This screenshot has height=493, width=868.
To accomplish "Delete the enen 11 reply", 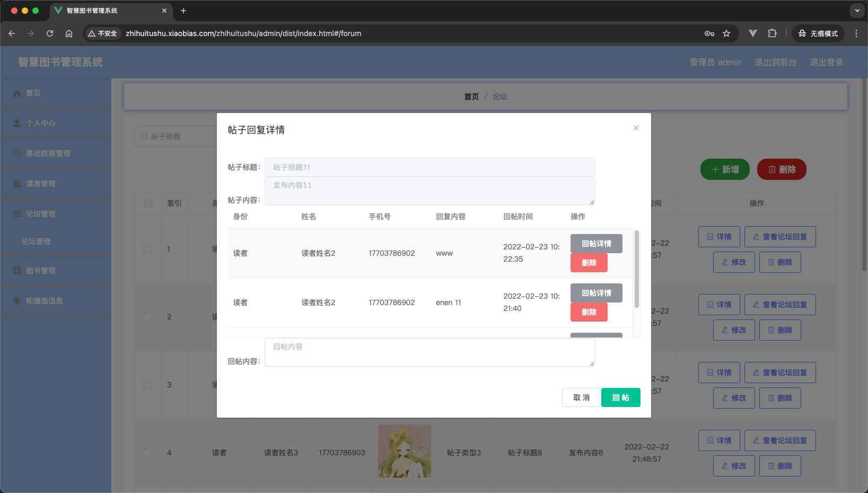I will pyautogui.click(x=589, y=312).
